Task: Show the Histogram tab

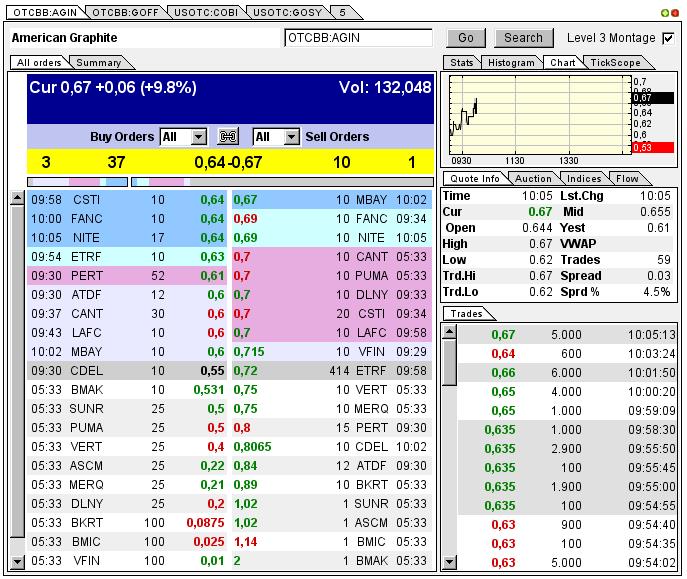Action: (x=512, y=63)
